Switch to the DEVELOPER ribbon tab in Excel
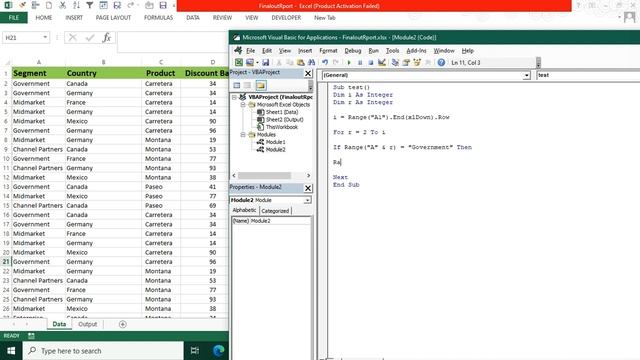Image resolution: width=640 pixels, height=360 pixels. point(286,18)
